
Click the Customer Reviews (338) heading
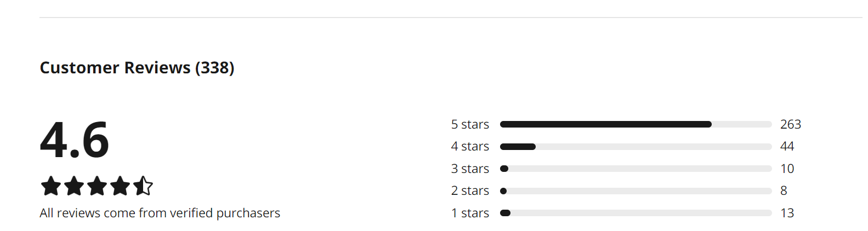point(137,67)
